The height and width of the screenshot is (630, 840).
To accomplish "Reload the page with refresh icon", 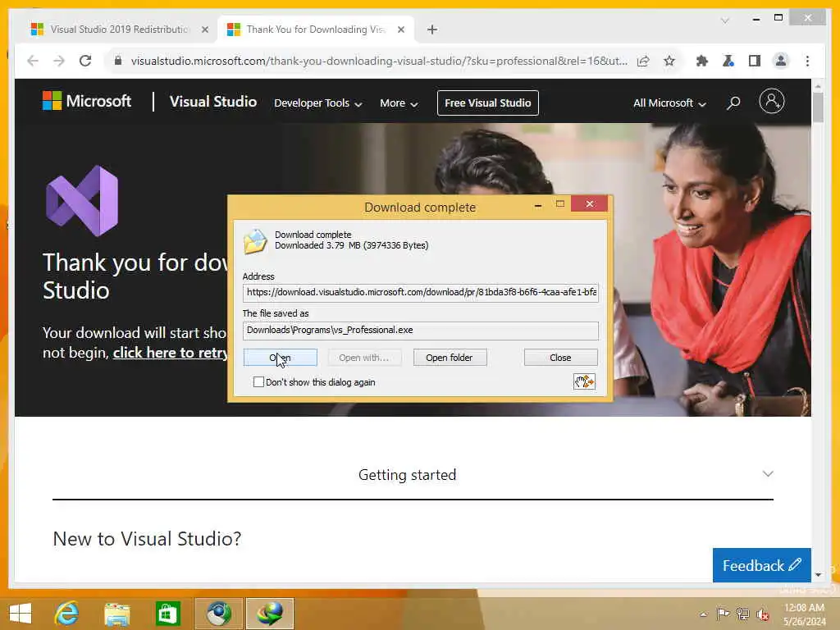I will [x=85, y=61].
